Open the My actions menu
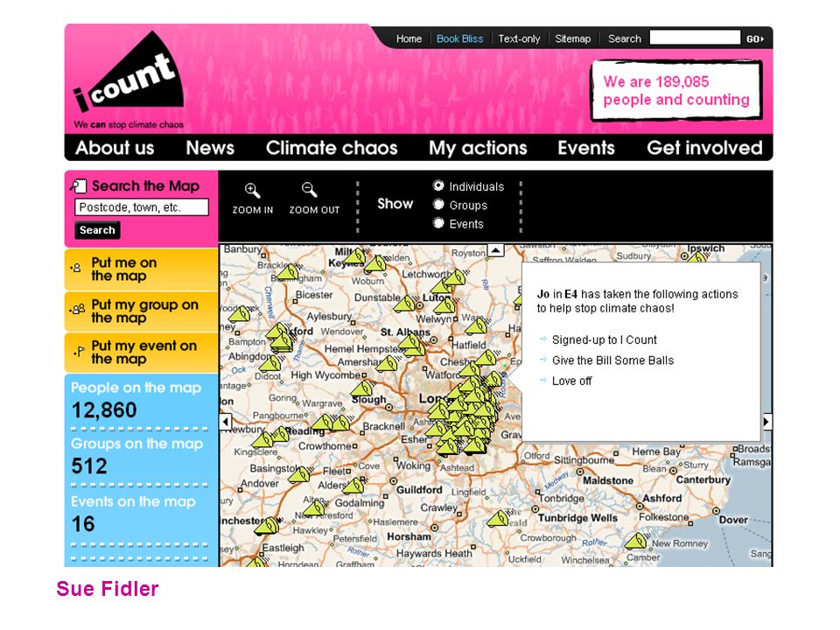840x630 pixels. (x=478, y=148)
